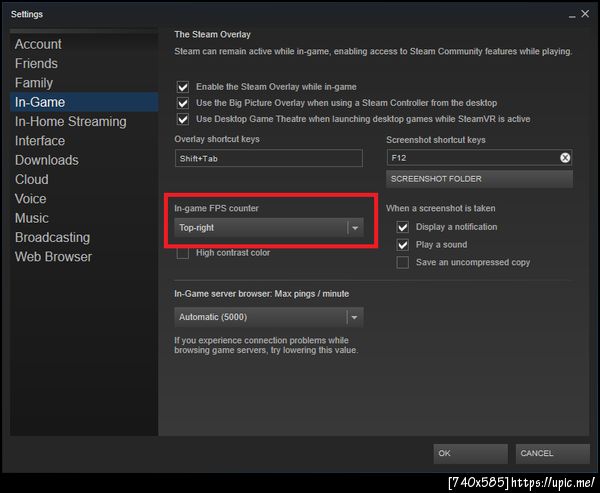Screen dimensions: 600x493
Task: Click the Screenshot shortcut keys field
Action: point(479,158)
